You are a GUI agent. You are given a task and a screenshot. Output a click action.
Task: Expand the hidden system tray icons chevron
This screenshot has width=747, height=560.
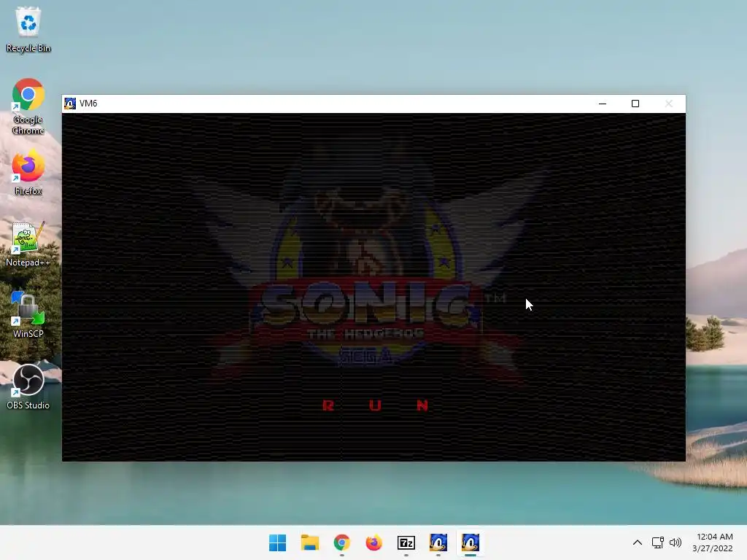pyautogui.click(x=638, y=542)
